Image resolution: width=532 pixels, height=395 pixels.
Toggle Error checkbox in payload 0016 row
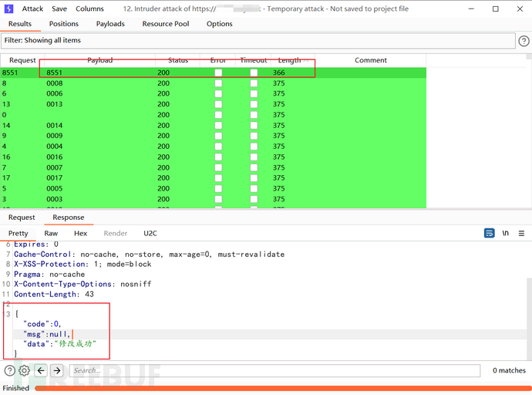pyautogui.click(x=218, y=157)
